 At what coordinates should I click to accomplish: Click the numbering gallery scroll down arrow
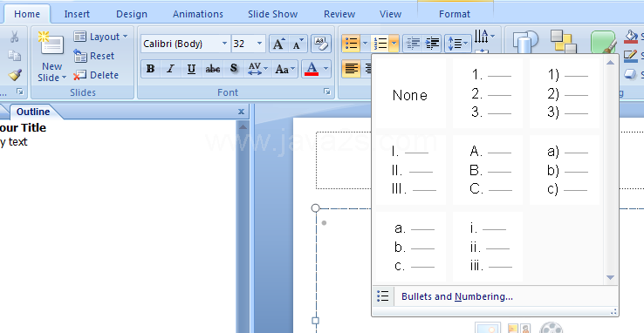pyautogui.click(x=610, y=277)
